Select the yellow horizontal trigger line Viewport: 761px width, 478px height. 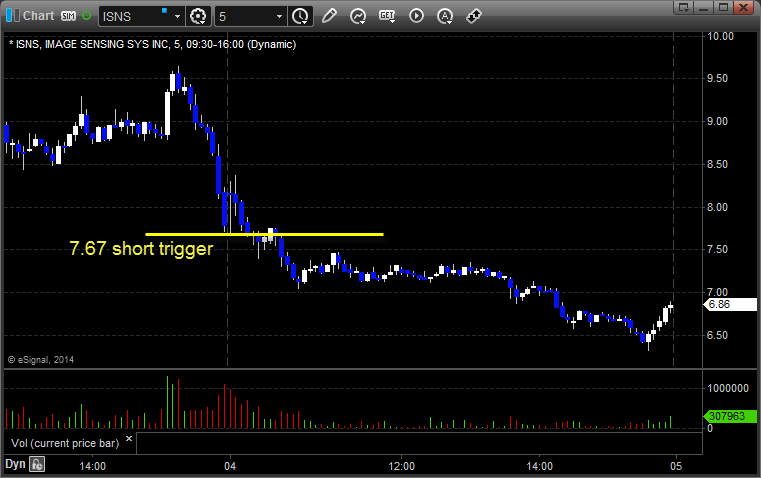[x=265, y=234]
